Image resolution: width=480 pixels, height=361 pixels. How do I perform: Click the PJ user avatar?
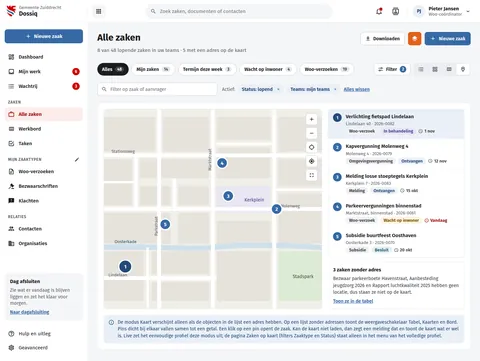tap(419, 11)
